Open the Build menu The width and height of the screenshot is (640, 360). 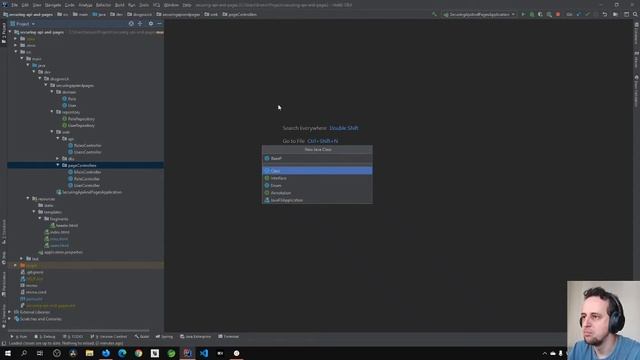[x=120, y=5]
